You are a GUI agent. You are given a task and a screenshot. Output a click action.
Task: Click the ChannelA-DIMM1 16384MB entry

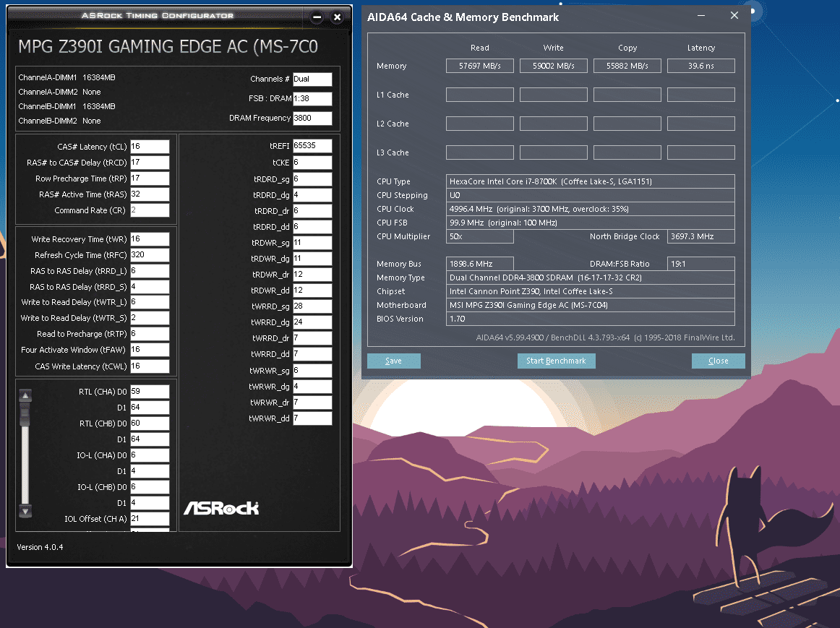click(67, 77)
